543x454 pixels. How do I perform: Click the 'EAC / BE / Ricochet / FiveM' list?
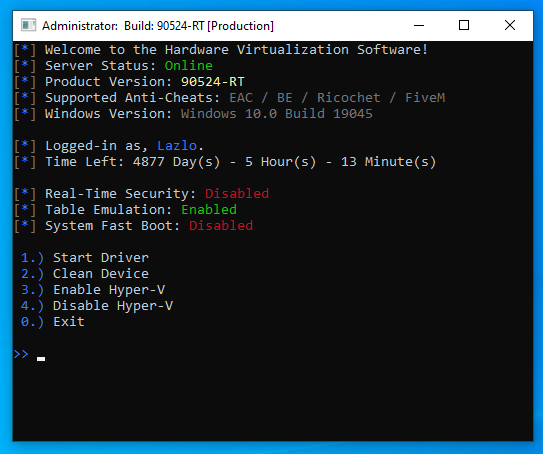click(x=337, y=98)
